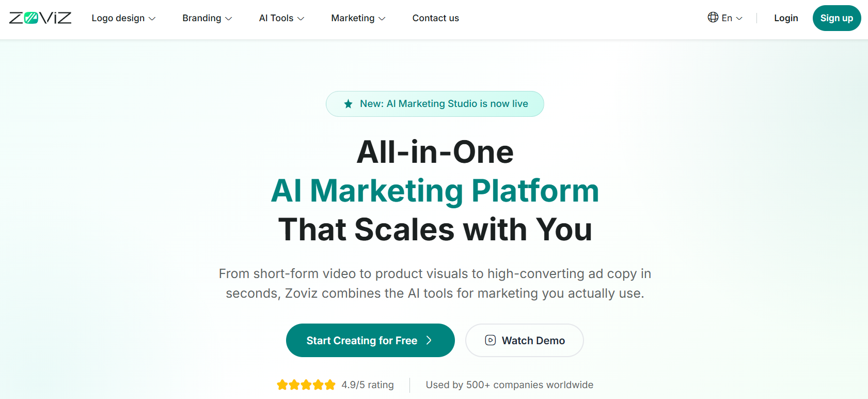The width and height of the screenshot is (868, 399).
Task: Click the 4.9/5 rating text
Action: point(368,385)
